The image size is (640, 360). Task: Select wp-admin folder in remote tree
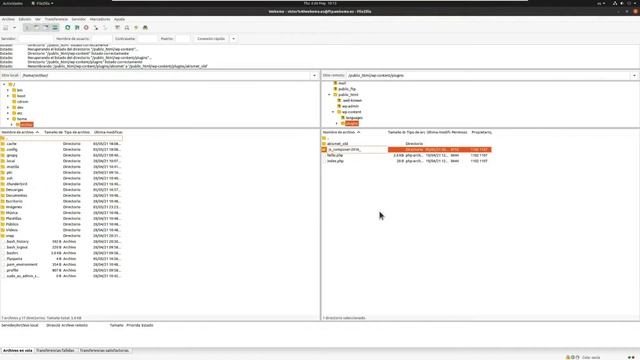(350, 106)
